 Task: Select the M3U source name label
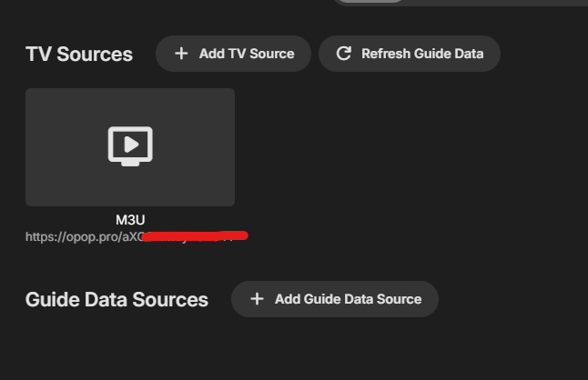pyautogui.click(x=130, y=220)
